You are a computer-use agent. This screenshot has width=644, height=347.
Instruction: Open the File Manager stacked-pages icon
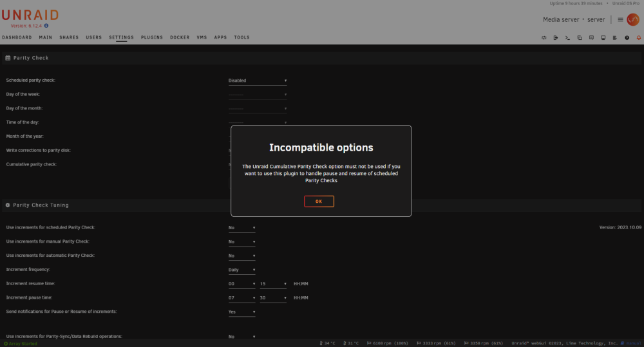(580, 38)
